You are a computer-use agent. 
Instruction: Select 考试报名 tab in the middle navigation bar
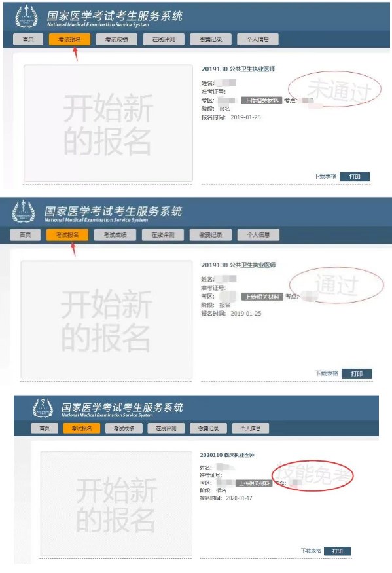pos(67,235)
